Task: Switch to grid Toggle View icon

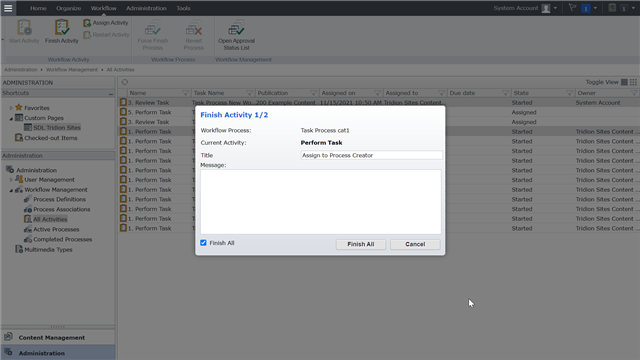Action: (633, 82)
